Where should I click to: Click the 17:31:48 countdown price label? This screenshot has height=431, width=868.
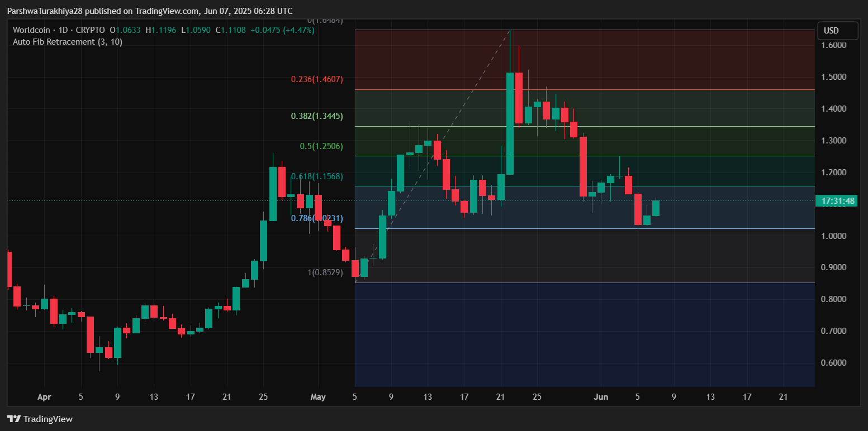[x=838, y=201]
